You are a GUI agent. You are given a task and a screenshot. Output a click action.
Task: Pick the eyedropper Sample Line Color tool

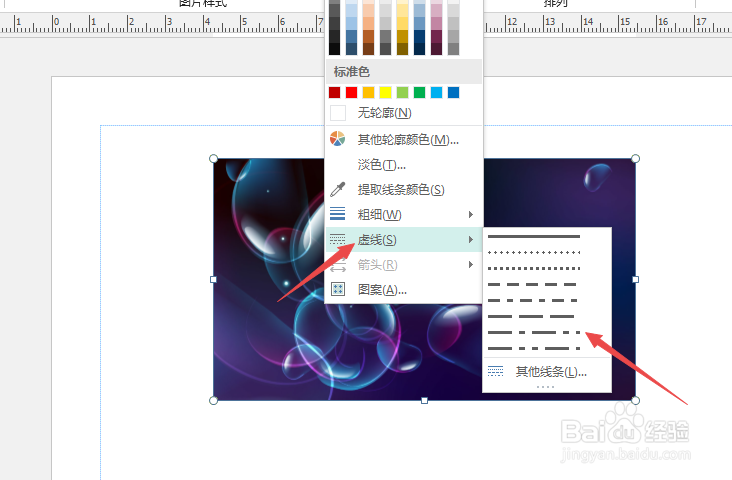pos(338,189)
